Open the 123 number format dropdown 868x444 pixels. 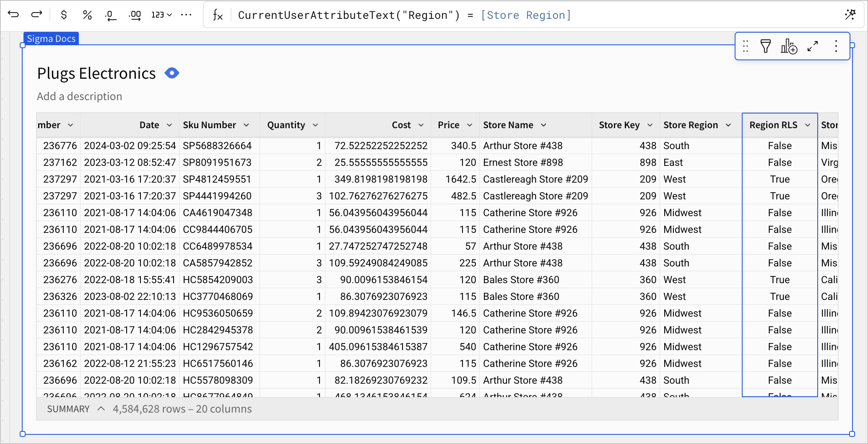[x=161, y=15]
